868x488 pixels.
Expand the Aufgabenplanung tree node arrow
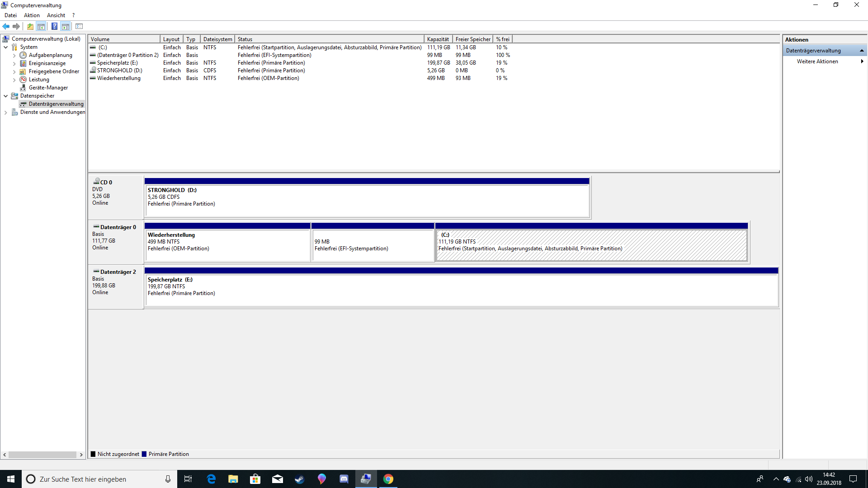(x=14, y=56)
